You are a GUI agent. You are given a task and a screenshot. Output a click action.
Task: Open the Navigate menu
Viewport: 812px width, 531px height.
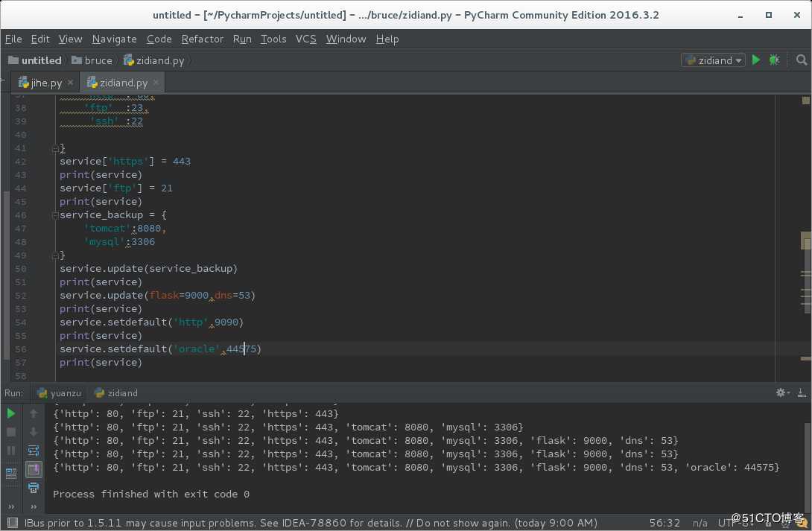point(115,39)
